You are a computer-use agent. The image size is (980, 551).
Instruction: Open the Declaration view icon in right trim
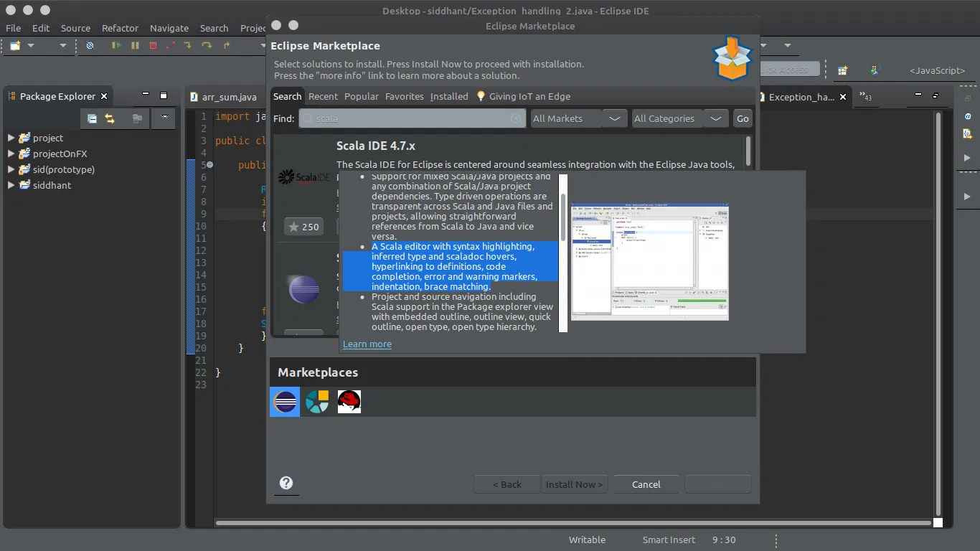pyautogui.click(x=968, y=134)
